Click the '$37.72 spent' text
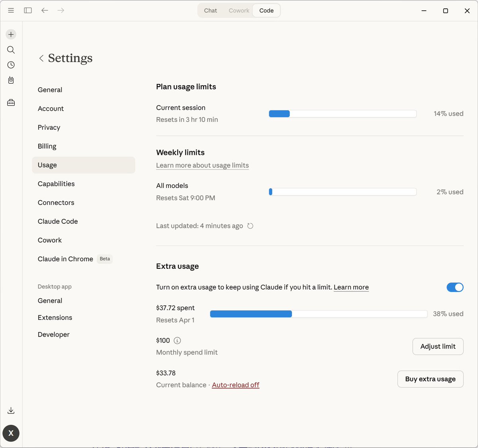 [x=175, y=308]
